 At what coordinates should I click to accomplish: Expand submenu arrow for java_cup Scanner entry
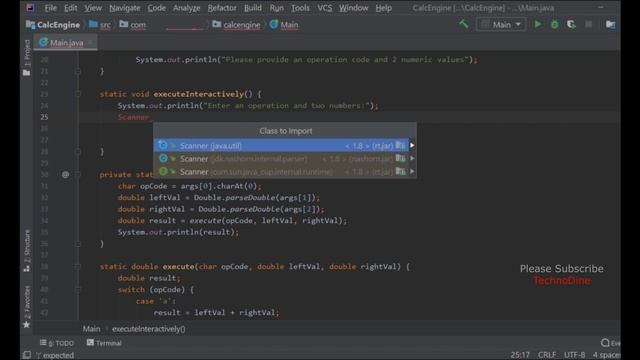click(412, 171)
